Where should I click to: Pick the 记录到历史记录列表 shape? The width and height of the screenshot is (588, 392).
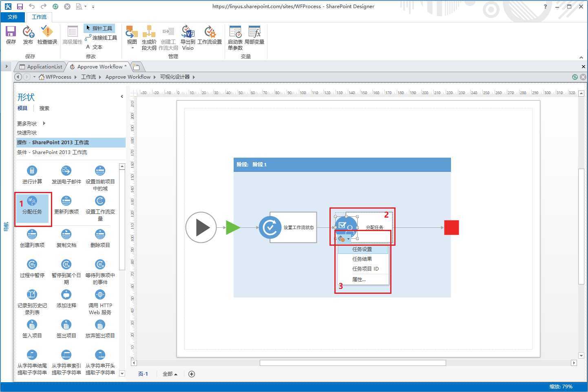[32, 302]
